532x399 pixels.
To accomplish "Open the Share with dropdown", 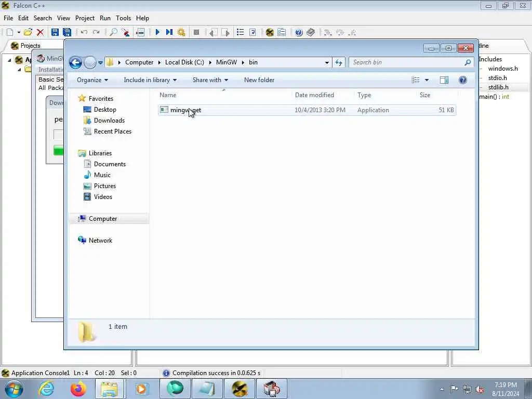I will pos(210,80).
